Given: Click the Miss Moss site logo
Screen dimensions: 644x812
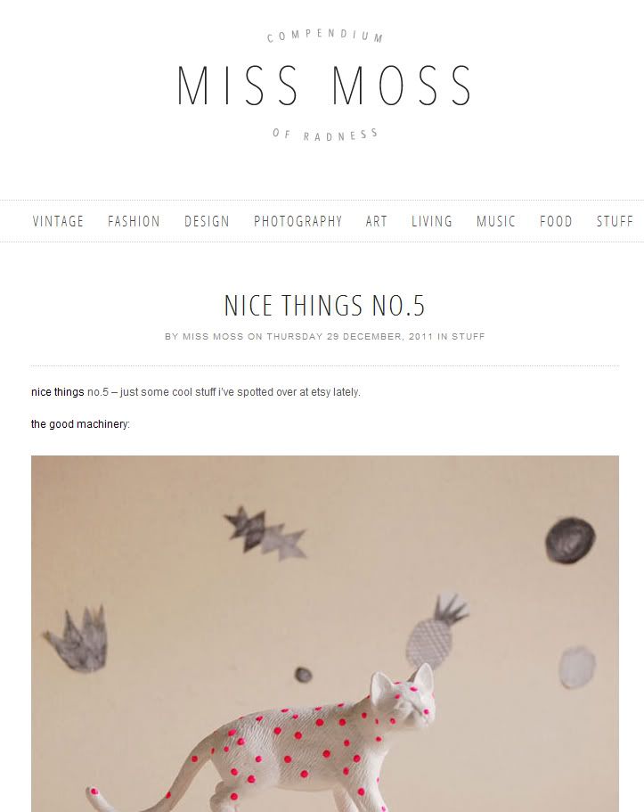Looking at the screenshot, I should (324, 86).
